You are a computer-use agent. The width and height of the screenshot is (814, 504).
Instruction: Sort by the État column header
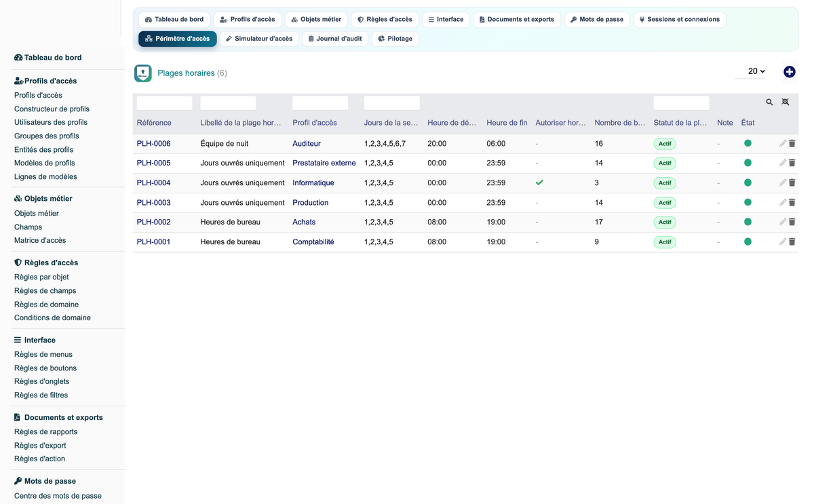click(x=748, y=123)
